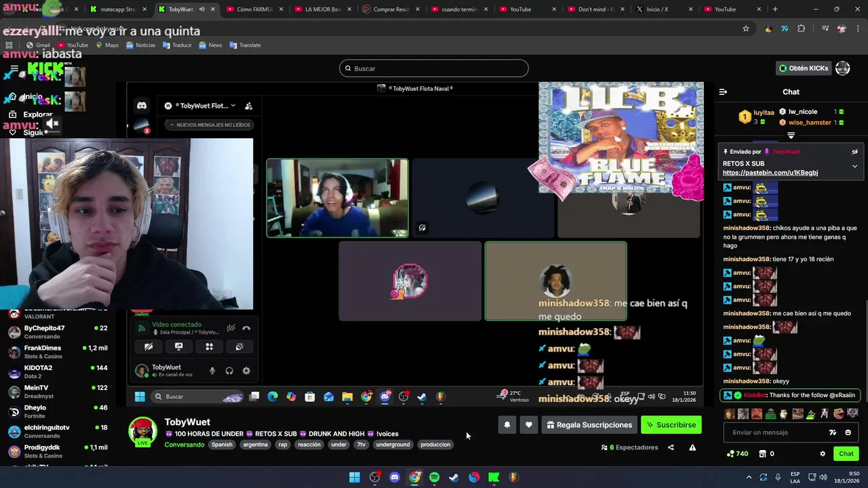The height and width of the screenshot is (488, 868).
Task: Click the Obtén KICKs button
Action: point(804,68)
